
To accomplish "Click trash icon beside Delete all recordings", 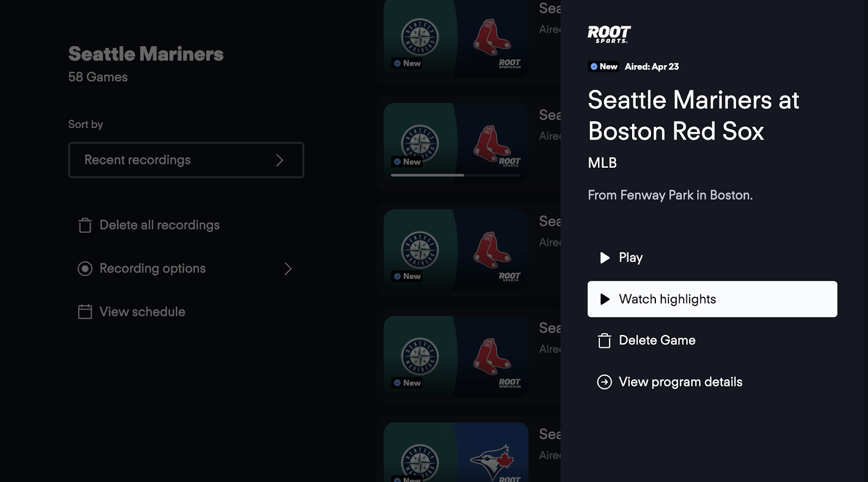I will (x=85, y=225).
